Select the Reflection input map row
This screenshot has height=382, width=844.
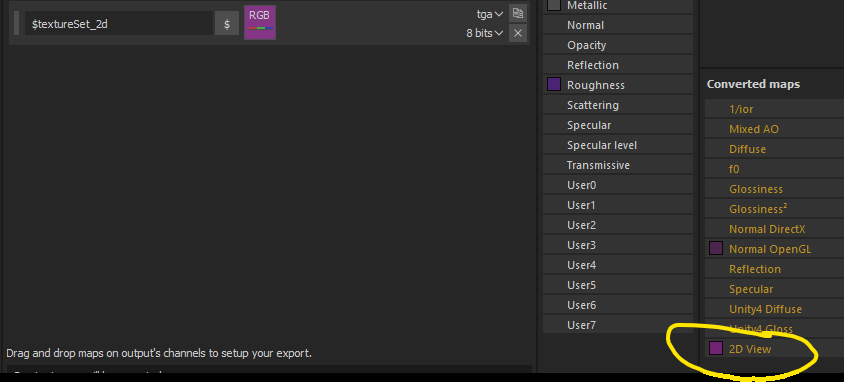(x=617, y=65)
